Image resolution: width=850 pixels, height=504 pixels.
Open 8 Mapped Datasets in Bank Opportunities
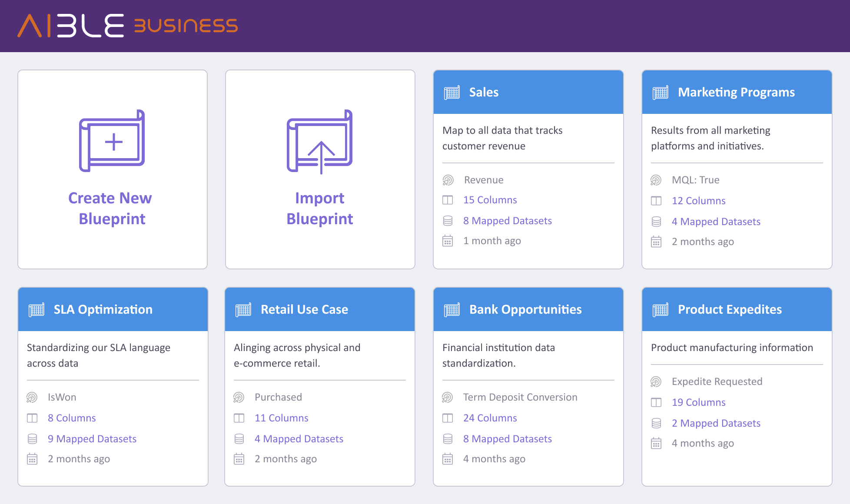click(x=507, y=439)
